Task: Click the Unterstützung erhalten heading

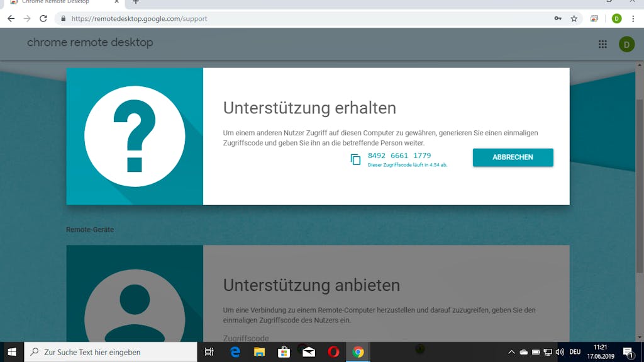Action: click(309, 108)
